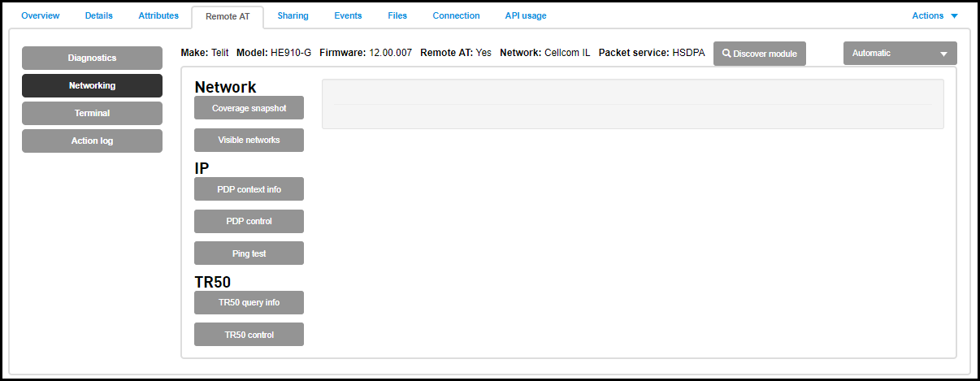Screen dimensions: 980x381
Task: View the API usage tab
Action: click(x=526, y=15)
